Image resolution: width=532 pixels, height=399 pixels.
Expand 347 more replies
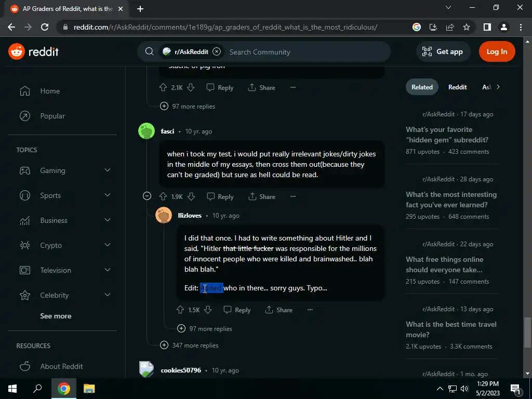[189, 345]
